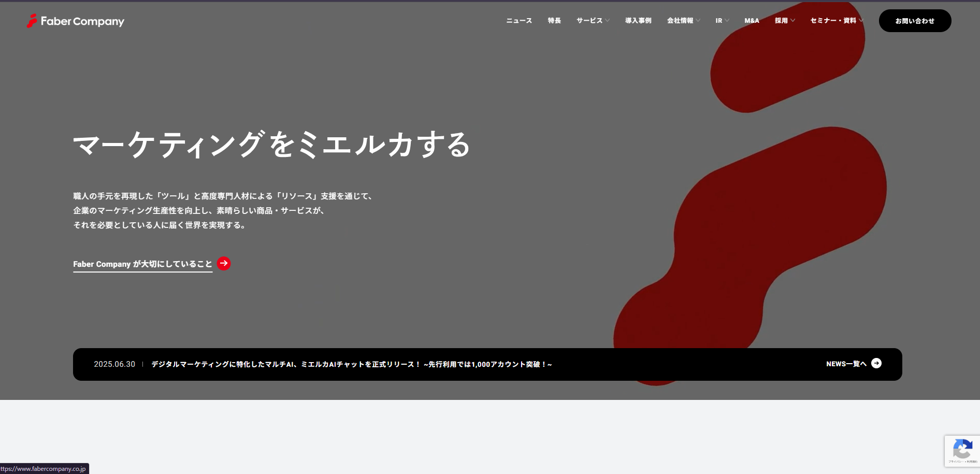Click the Faber Company logo
Screen dimensions: 980x474
click(76, 21)
